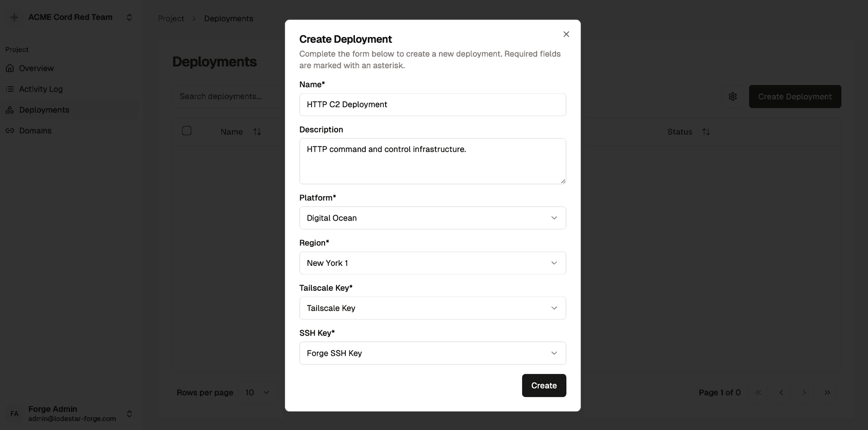Click the Domains link icon

pyautogui.click(x=9, y=131)
